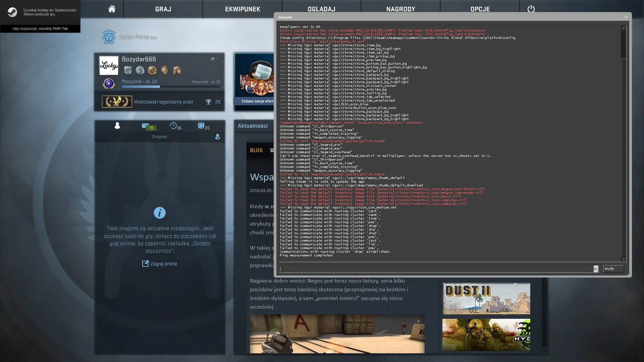Viewport: 644px width, 362px height.
Task: Click the console resize grip corner
Action: click(629, 275)
